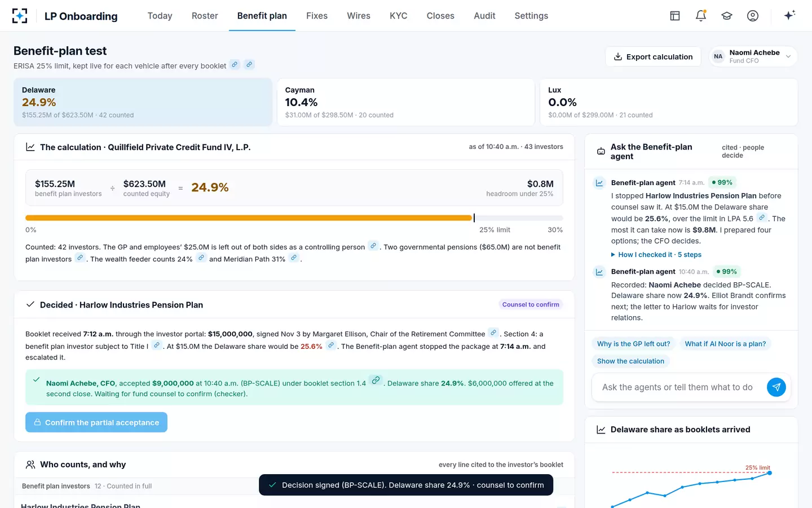Open the Closes tab
Viewport: 812px width, 508px height.
coord(440,16)
